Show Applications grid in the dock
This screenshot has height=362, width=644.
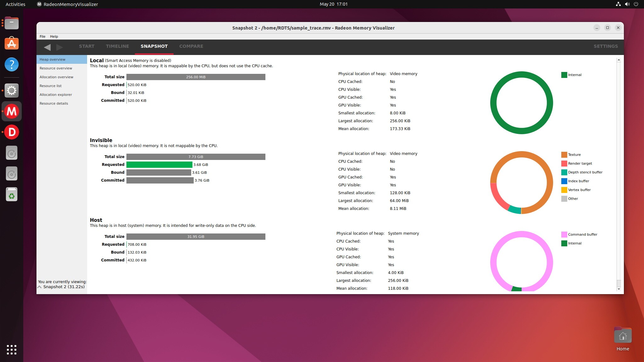pos(12,349)
